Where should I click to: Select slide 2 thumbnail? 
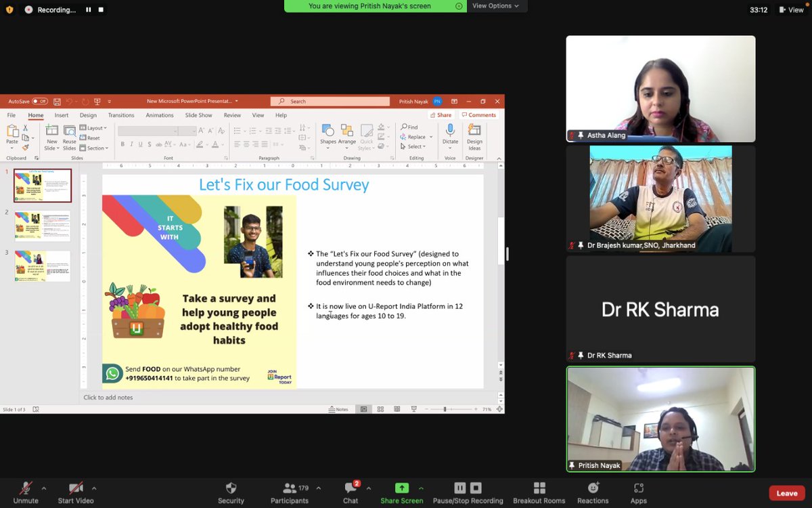[42, 226]
